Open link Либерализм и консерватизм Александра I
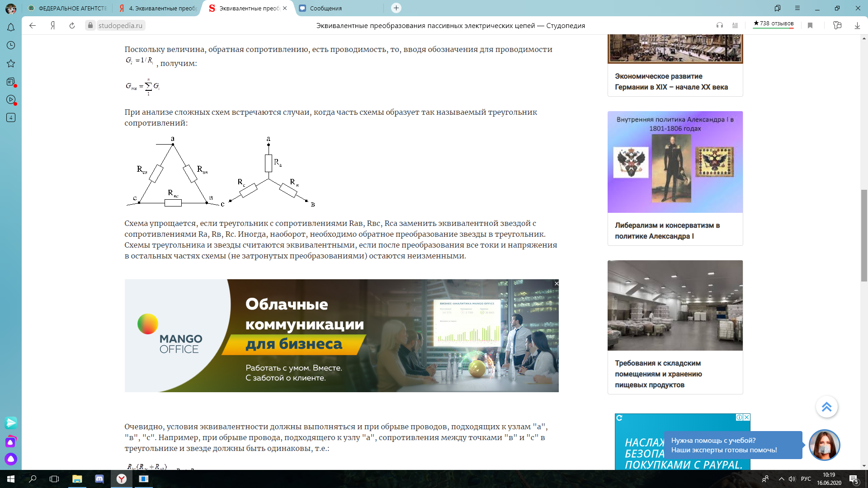Screen dimensions: 868x488 pos(667,231)
